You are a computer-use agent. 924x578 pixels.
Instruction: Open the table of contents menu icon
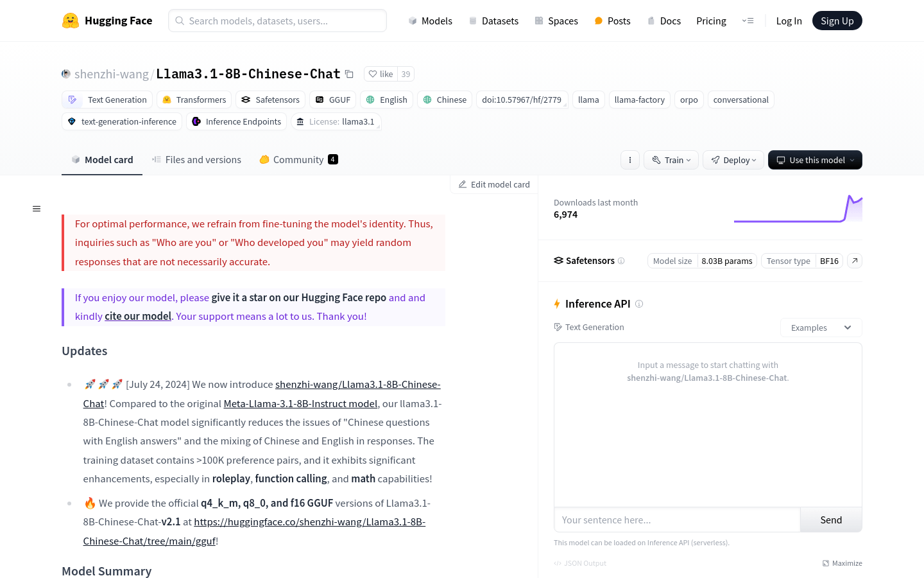click(37, 209)
